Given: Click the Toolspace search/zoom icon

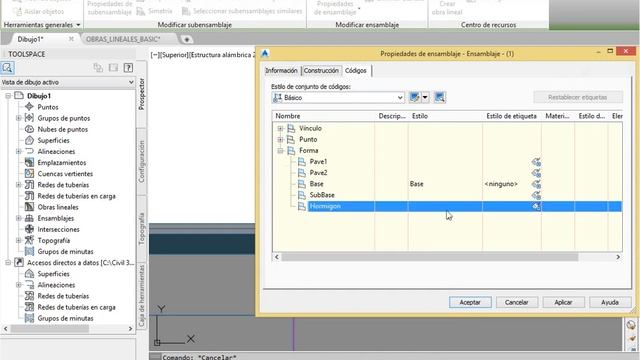Looking at the screenshot, I should pyautogui.click(x=7, y=68).
